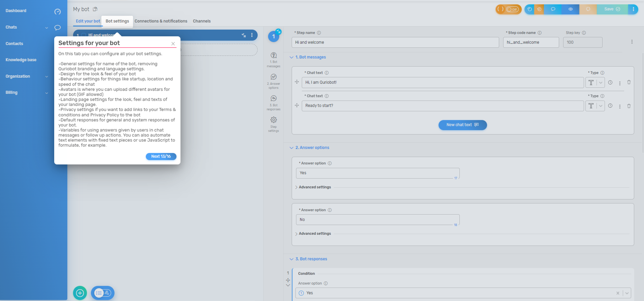Open Type dropdown for 'Hi, I am Quriobot!'

pos(600,83)
